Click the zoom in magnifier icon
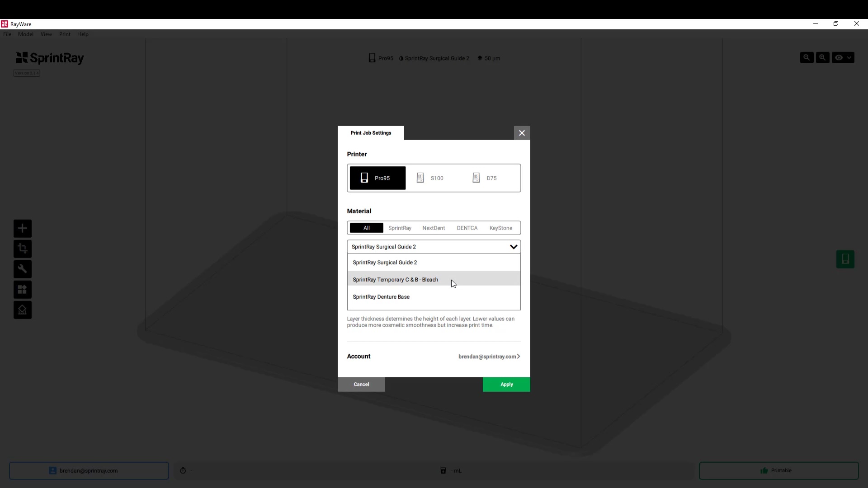Viewport: 868px width, 488px height. tap(822, 57)
